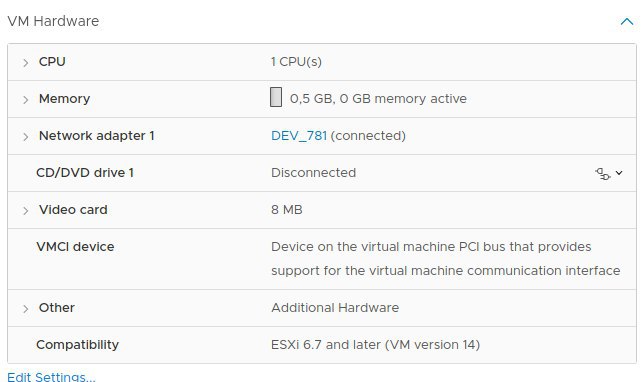Click the ESXi 6.7 compatibility text
The image size is (643, 382).
375,345
